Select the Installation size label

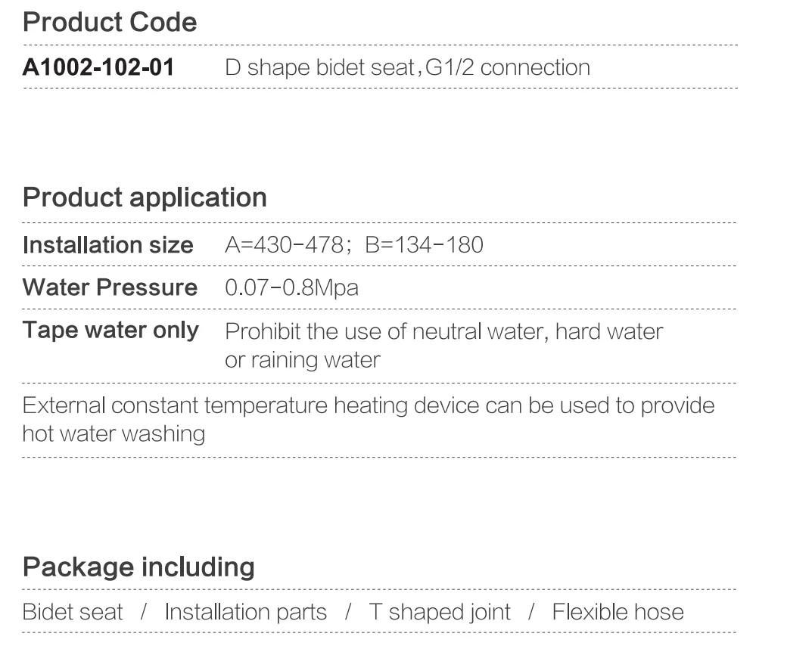[108, 245]
